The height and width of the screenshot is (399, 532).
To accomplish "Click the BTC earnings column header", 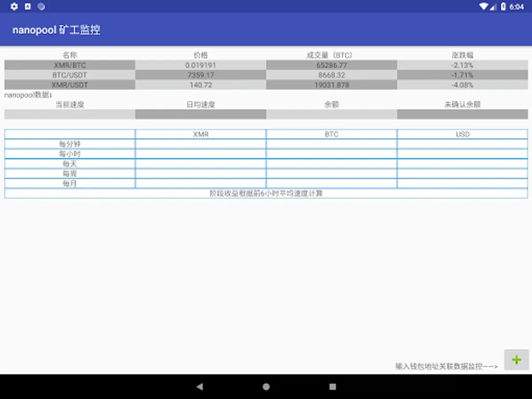I will [332, 134].
